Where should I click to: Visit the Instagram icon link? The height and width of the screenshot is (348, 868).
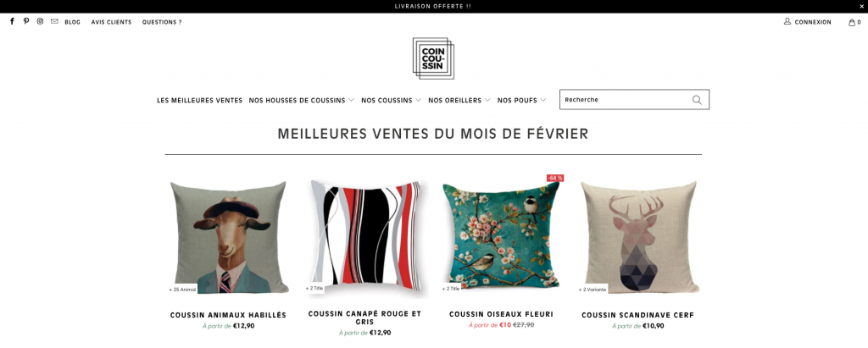click(40, 21)
